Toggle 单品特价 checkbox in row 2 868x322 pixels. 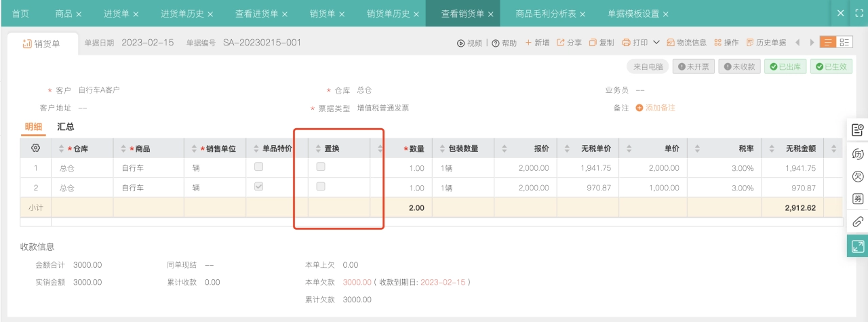pos(258,186)
